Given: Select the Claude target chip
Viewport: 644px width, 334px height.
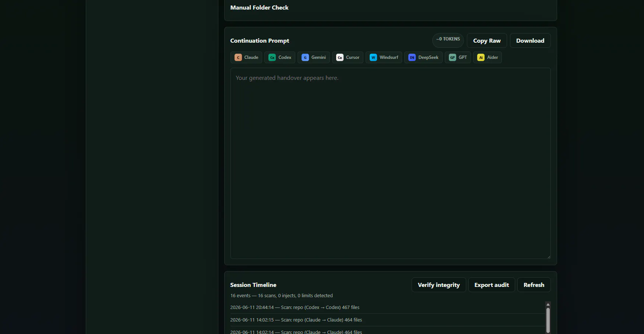Looking at the screenshot, I should pyautogui.click(x=246, y=57).
